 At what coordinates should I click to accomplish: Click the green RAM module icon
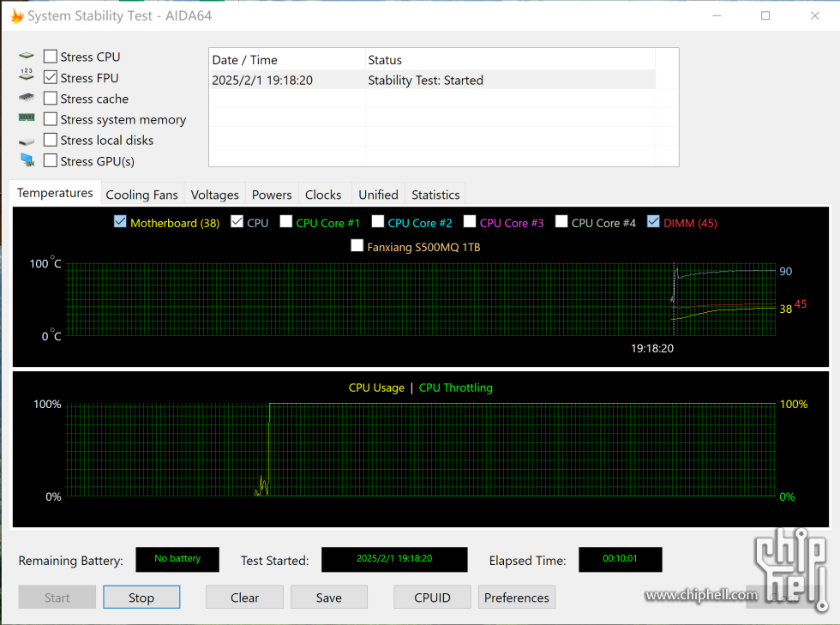pos(27,117)
